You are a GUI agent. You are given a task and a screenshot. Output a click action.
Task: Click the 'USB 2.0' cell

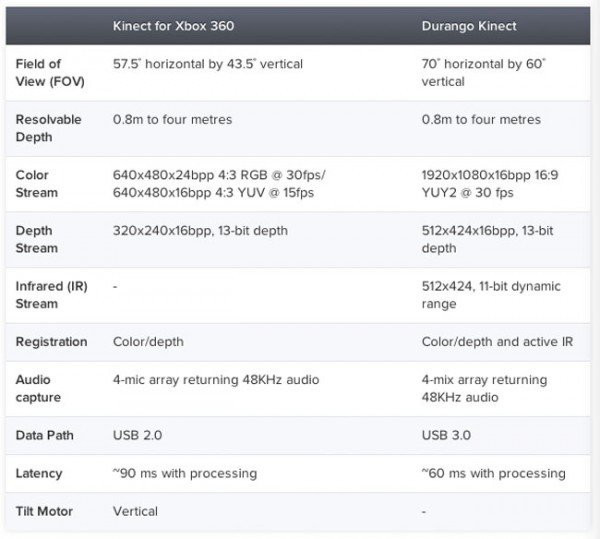137,435
